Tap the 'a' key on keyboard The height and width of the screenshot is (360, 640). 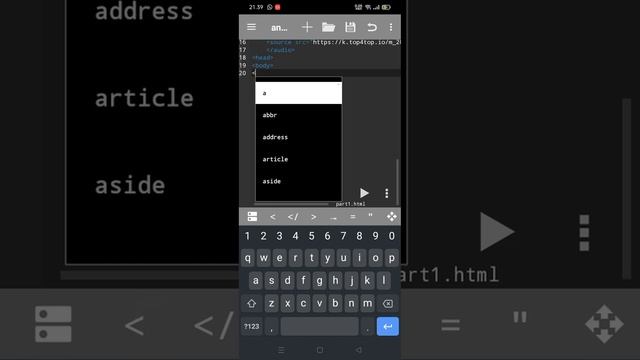(x=256, y=280)
